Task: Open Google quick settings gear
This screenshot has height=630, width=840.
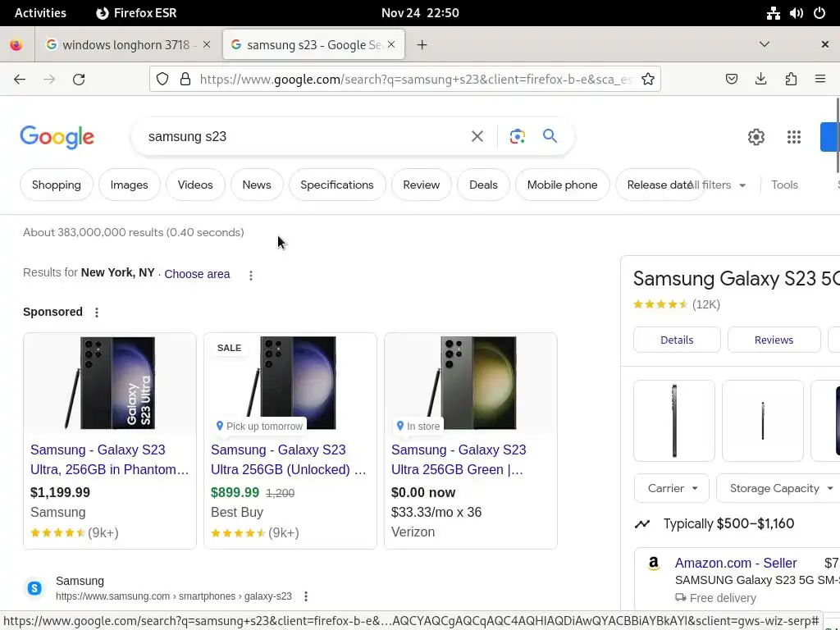Action: (x=756, y=137)
